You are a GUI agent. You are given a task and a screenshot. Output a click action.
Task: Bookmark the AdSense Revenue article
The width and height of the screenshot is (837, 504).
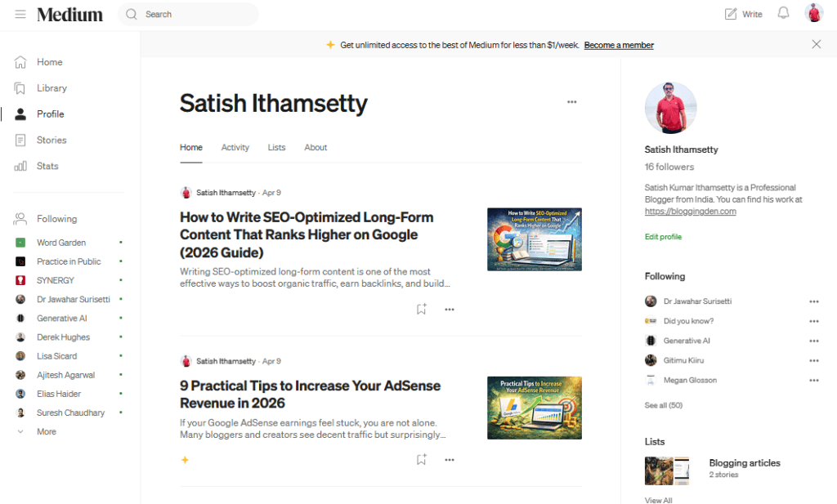click(421, 460)
